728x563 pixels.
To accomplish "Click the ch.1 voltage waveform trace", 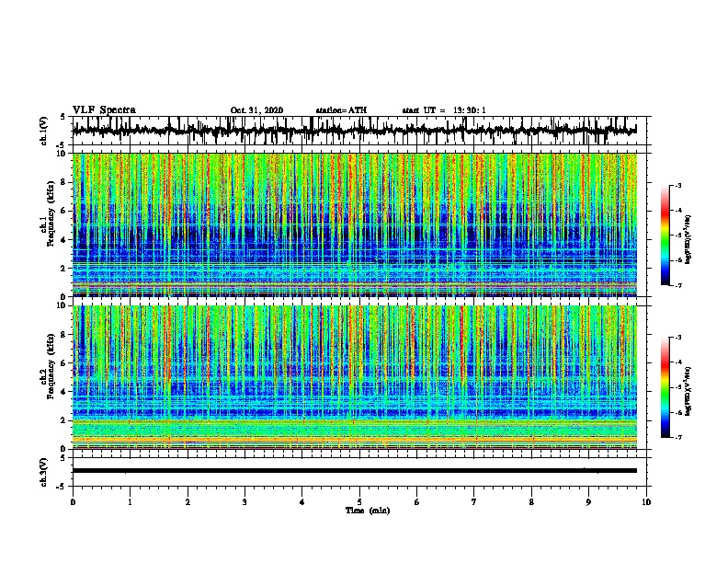I will point(354,131).
